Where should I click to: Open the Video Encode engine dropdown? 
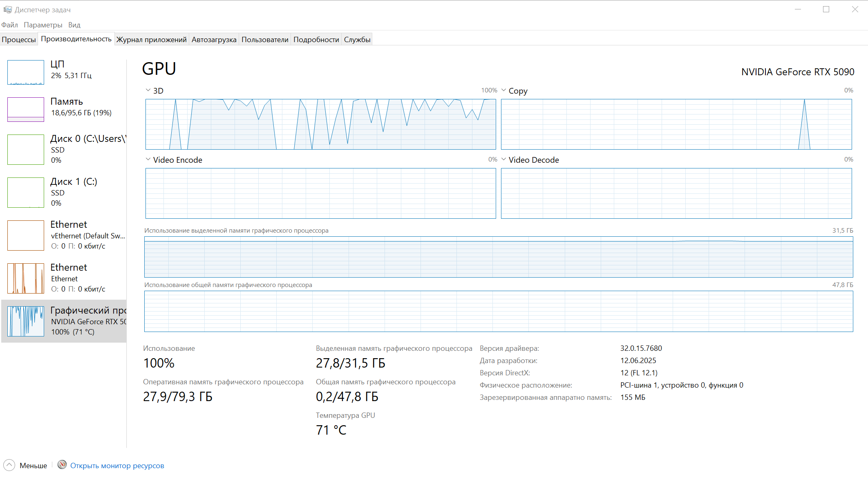(148, 159)
